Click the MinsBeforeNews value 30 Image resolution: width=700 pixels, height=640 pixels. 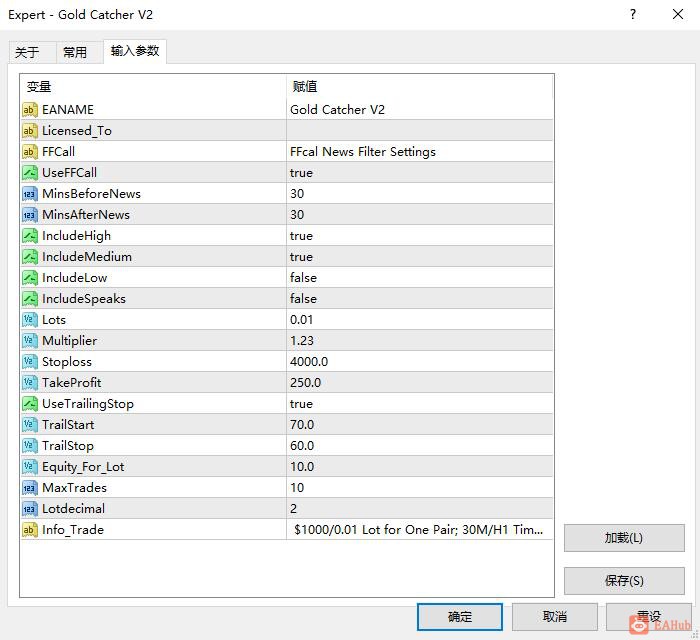297,194
